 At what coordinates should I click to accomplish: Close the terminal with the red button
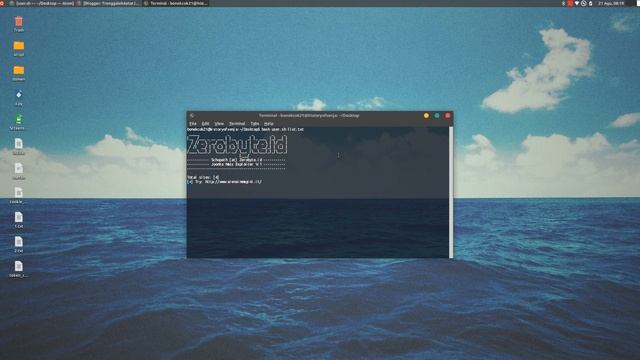448,116
